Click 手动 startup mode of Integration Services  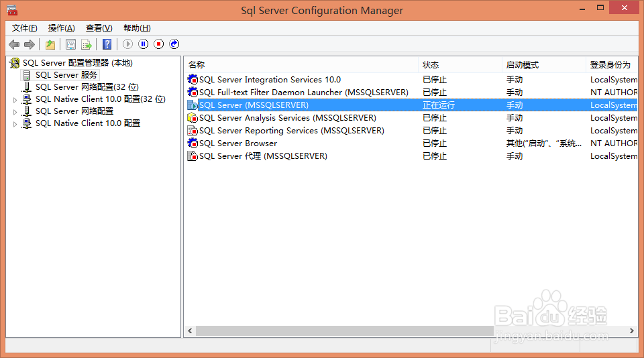click(x=515, y=80)
